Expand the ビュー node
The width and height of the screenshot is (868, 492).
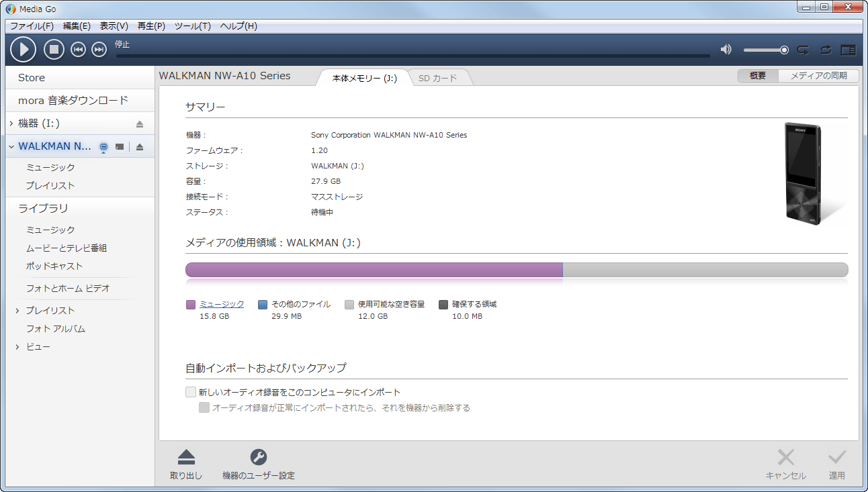[17, 347]
